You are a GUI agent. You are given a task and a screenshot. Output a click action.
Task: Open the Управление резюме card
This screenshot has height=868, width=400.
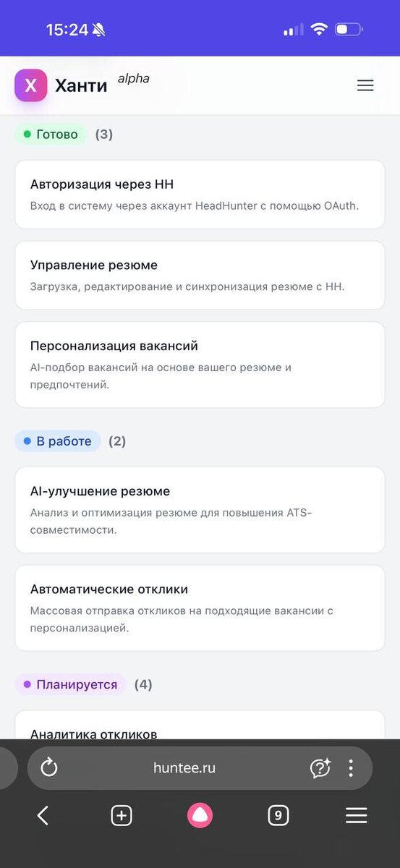point(200,276)
